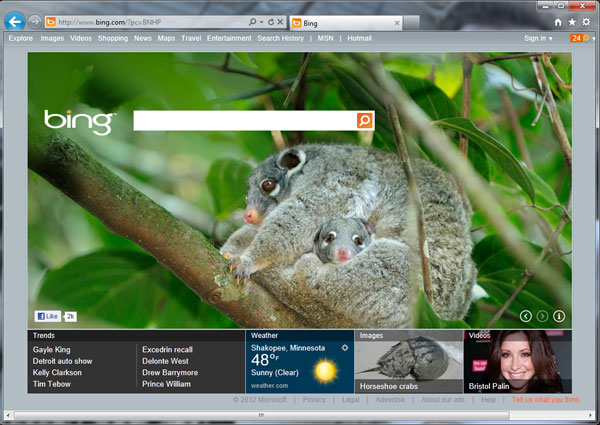Click the horizontal scrollbar thumb
Viewport: 600px width, 425px height.
tap(262, 415)
